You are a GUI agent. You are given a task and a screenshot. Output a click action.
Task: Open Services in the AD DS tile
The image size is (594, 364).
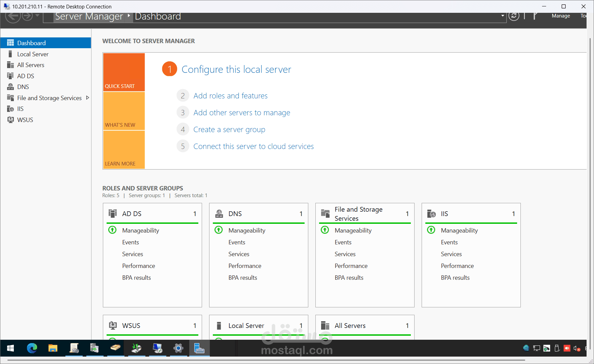click(133, 254)
